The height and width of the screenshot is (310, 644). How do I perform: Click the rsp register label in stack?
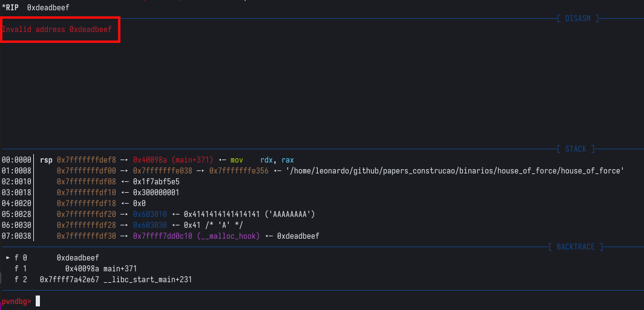pyautogui.click(x=46, y=160)
